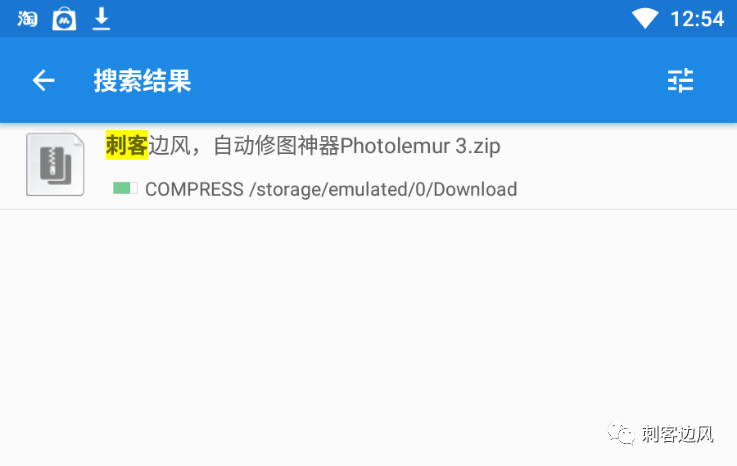Tap the 12:54 clock display

tap(697, 19)
